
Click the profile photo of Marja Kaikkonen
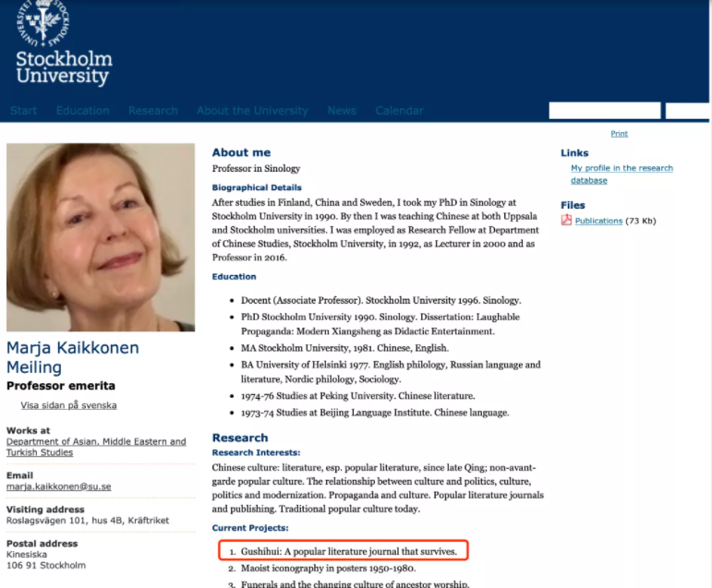click(x=101, y=237)
